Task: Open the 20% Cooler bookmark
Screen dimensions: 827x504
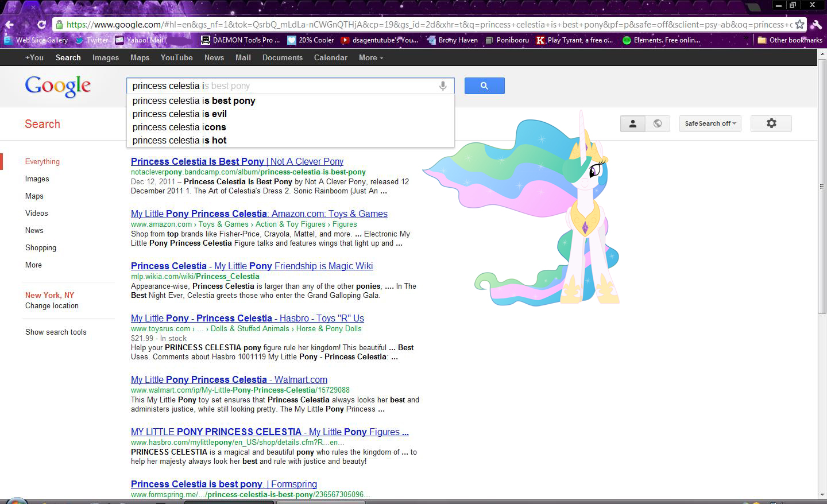Action: pos(311,40)
